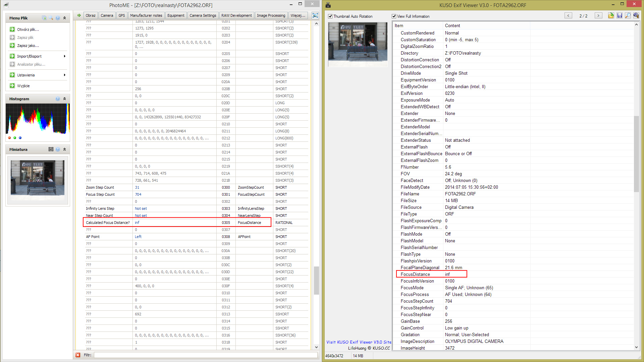
Task: Collapse the Menu Plik panel
Action: [x=64, y=18]
